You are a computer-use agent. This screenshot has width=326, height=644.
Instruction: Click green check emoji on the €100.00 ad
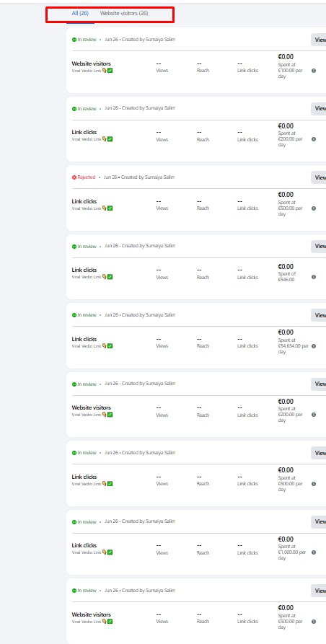click(110, 70)
